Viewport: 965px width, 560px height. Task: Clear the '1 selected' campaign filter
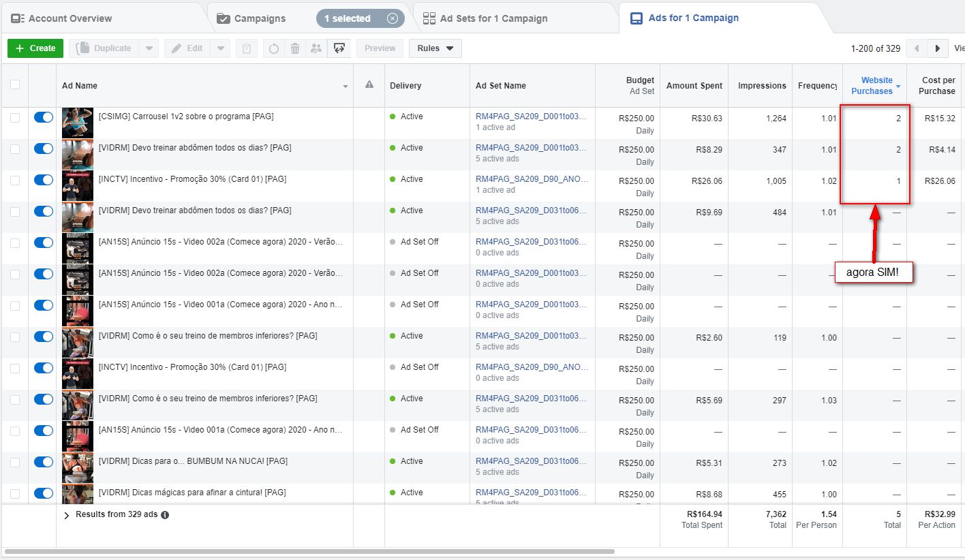coord(393,18)
